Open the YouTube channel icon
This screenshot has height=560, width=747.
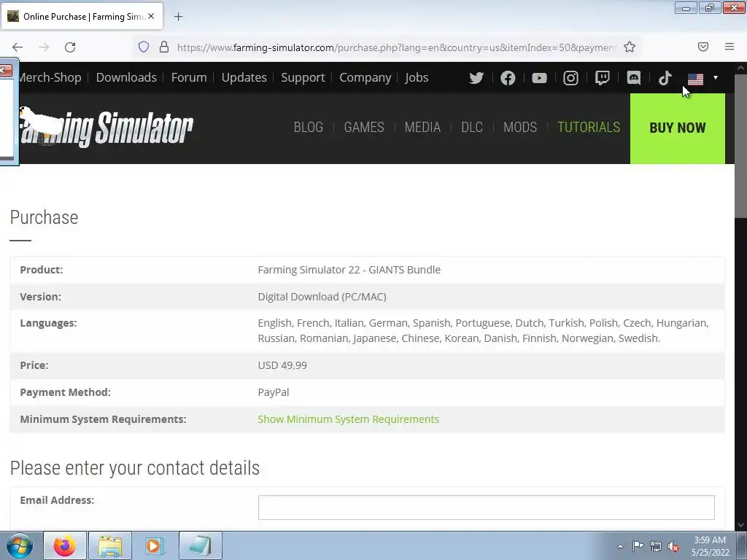(539, 77)
